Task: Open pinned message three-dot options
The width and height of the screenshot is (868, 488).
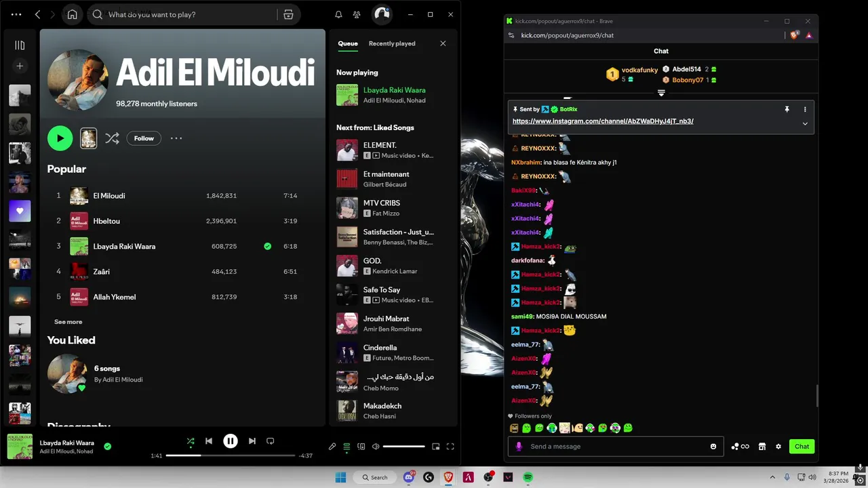Action: point(805,109)
